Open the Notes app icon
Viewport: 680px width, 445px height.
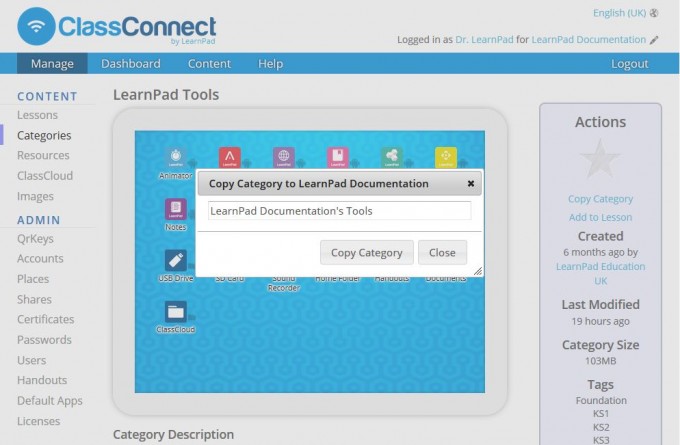pyautogui.click(x=176, y=209)
